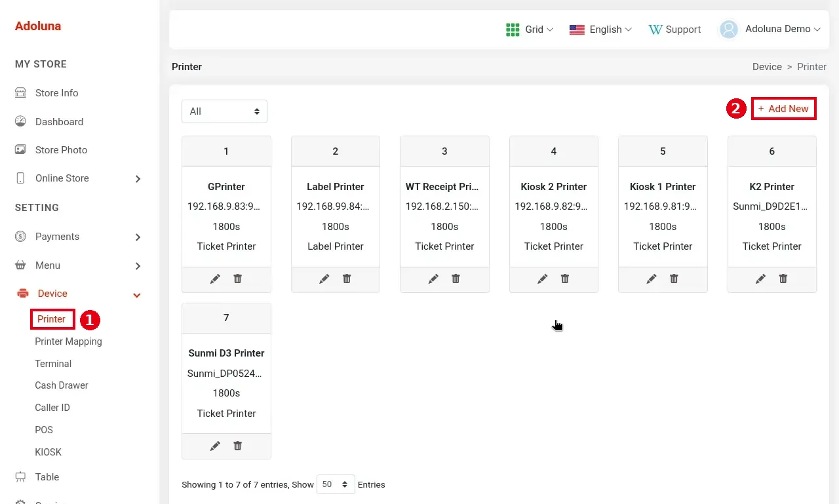Click the green Grid view icon

[x=513, y=29]
